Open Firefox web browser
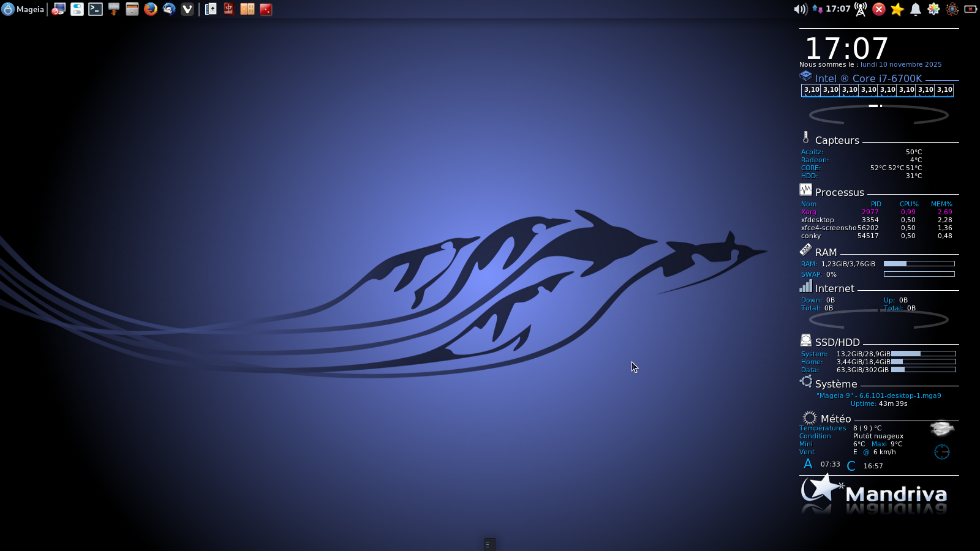 [151, 9]
